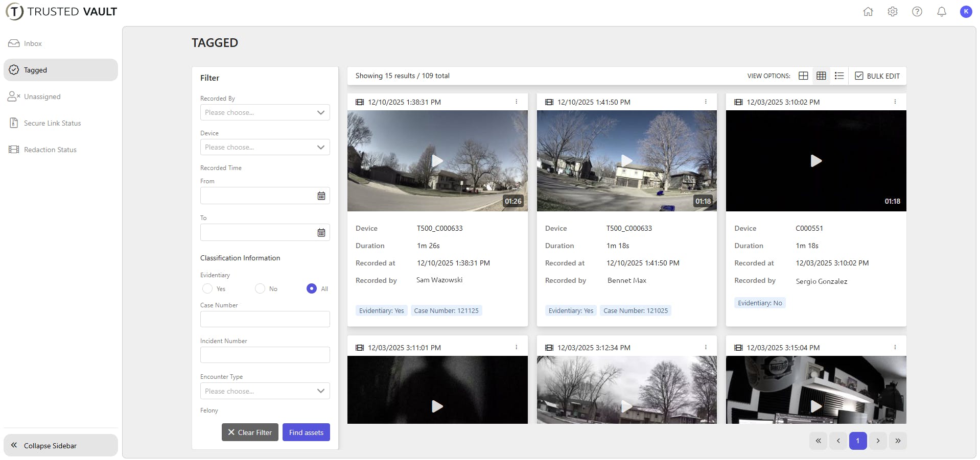
Task: Click Showing 15 results / 109 total
Action: [x=403, y=76]
